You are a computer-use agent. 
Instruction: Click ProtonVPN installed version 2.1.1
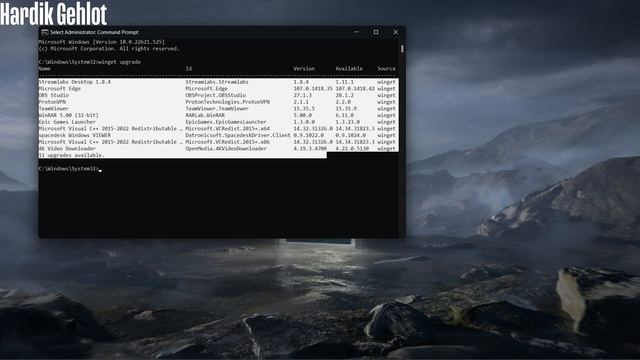pos(301,102)
